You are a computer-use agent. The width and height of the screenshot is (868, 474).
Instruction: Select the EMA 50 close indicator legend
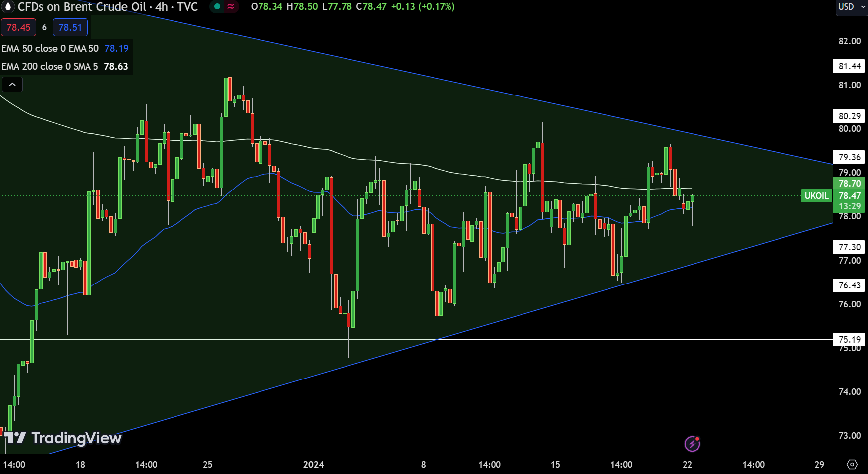pyautogui.click(x=50, y=48)
